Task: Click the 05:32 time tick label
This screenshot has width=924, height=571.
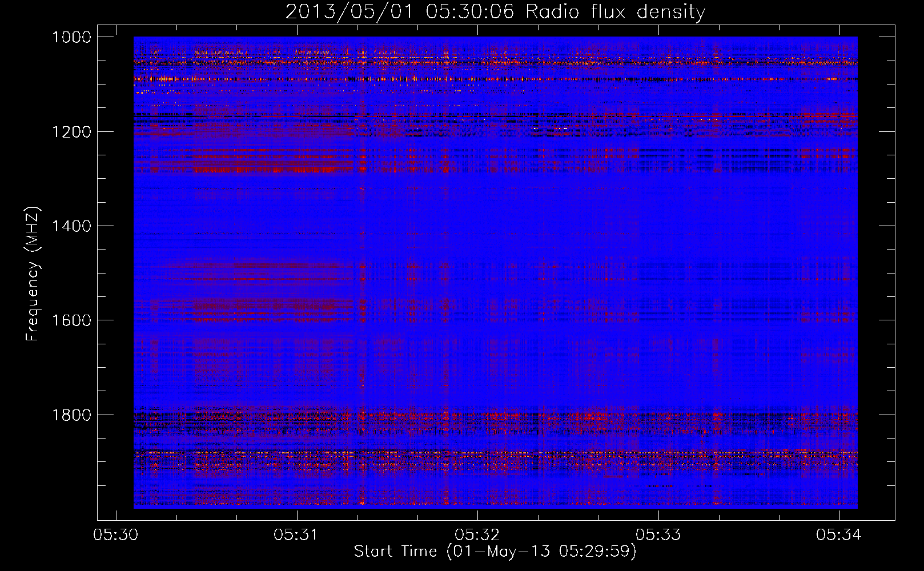Action: (x=477, y=534)
